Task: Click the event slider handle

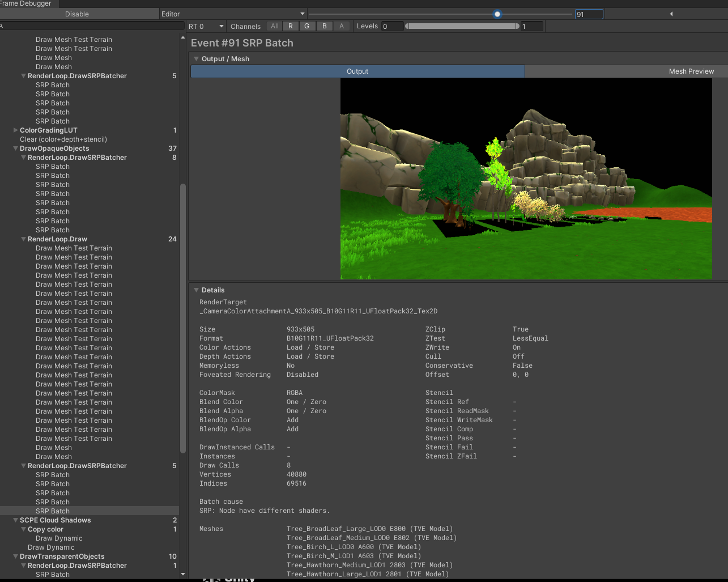Action: 497,14
